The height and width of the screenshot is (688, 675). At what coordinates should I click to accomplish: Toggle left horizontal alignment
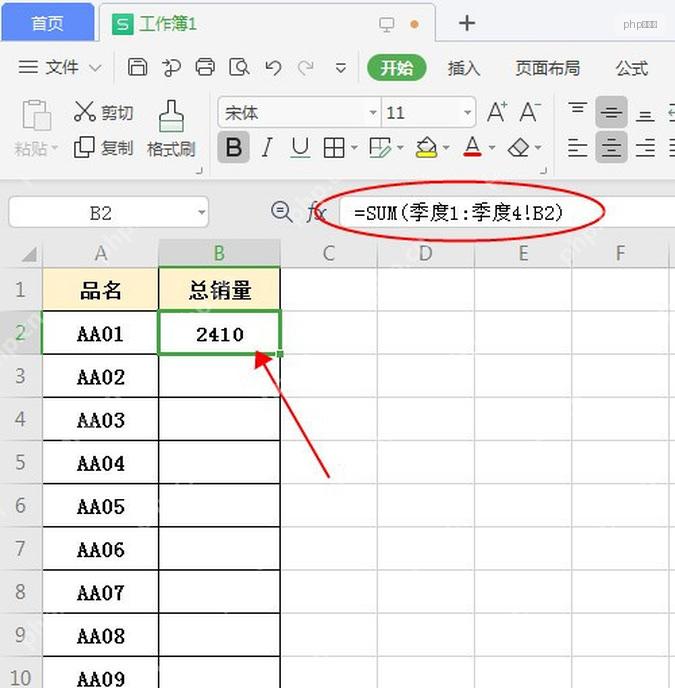click(578, 147)
